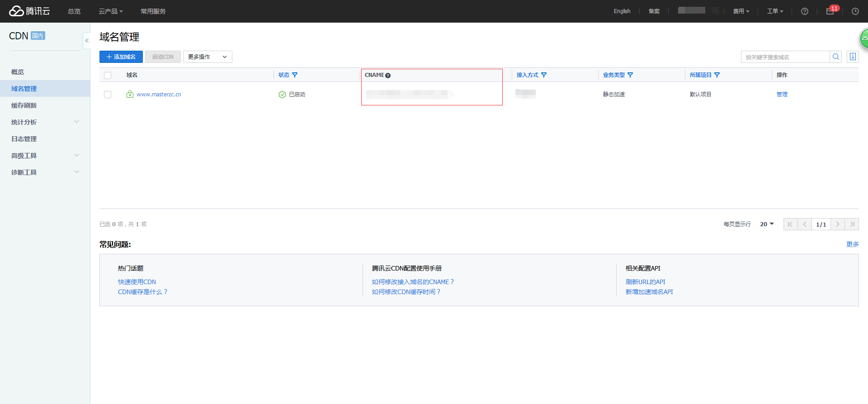868x404 pixels.
Task: Open the message inbox with 11 badge
Action: (x=830, y=11)
